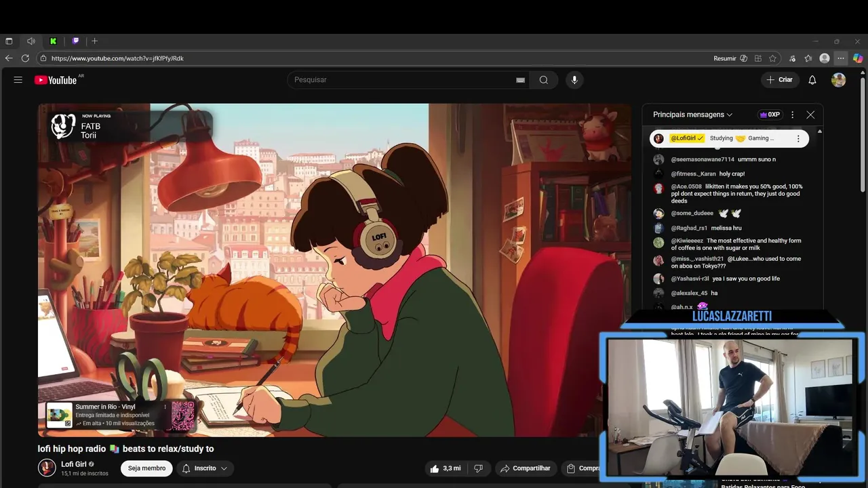Click the @Yashasvi-r3l chat message
Screen dimensions: 868x488
[x=746, y=279]
